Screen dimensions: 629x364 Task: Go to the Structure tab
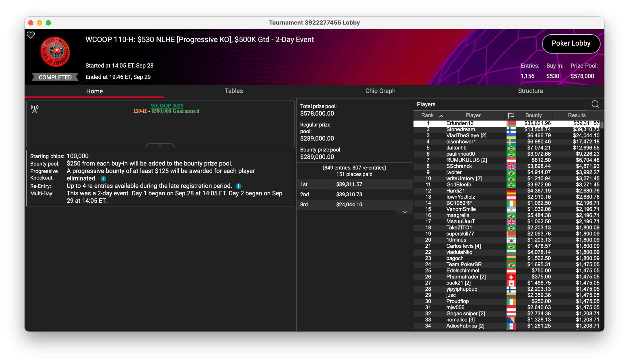tap(530, 91)
